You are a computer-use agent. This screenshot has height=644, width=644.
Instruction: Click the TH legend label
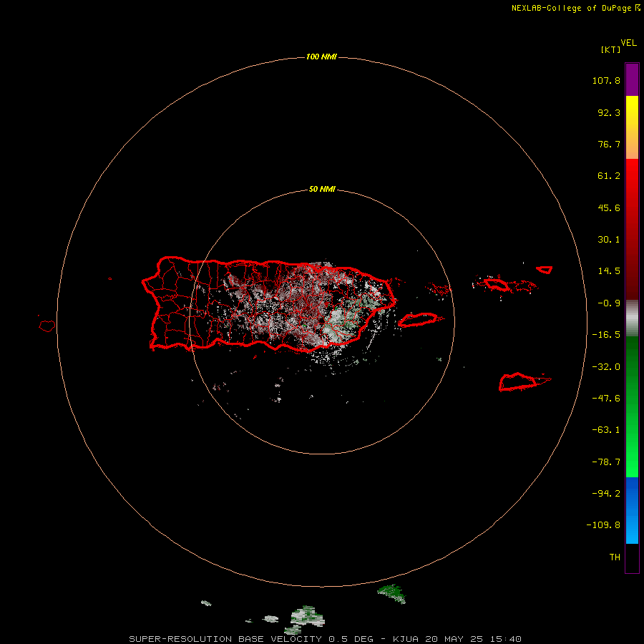[x=615, y=557]
